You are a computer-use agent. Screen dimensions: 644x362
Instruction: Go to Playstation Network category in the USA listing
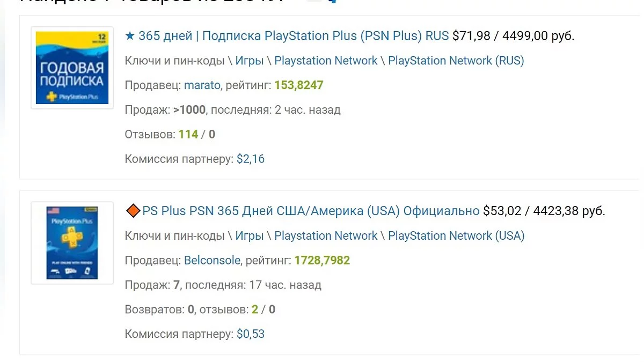click(326, 235)
